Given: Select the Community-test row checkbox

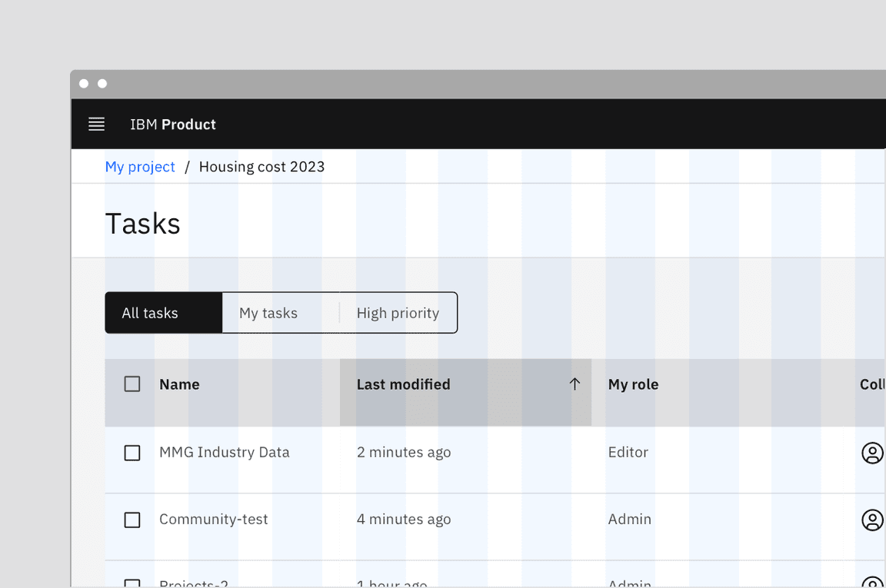Looking at the screenshot, I should [132, 520].
